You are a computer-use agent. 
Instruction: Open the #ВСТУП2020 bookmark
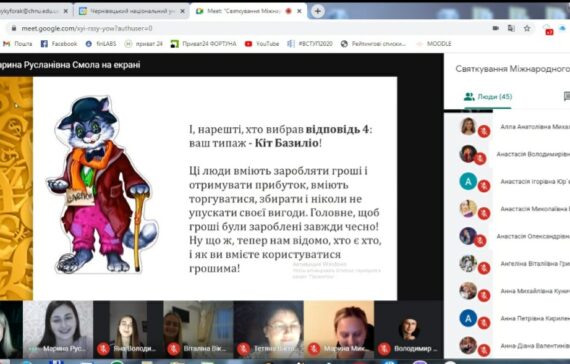coord(310,44)
